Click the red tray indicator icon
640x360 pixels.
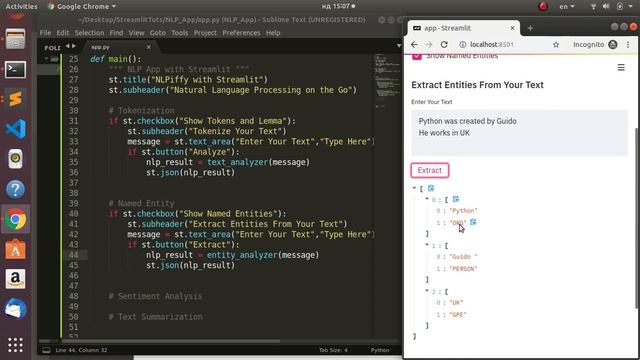(x=543, y=6)
